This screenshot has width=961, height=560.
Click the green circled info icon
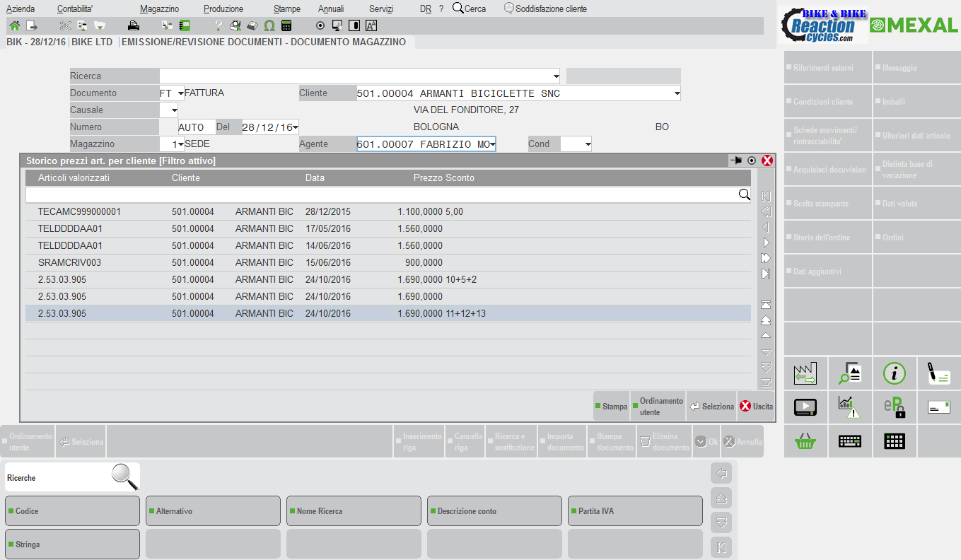click(894, 373)
